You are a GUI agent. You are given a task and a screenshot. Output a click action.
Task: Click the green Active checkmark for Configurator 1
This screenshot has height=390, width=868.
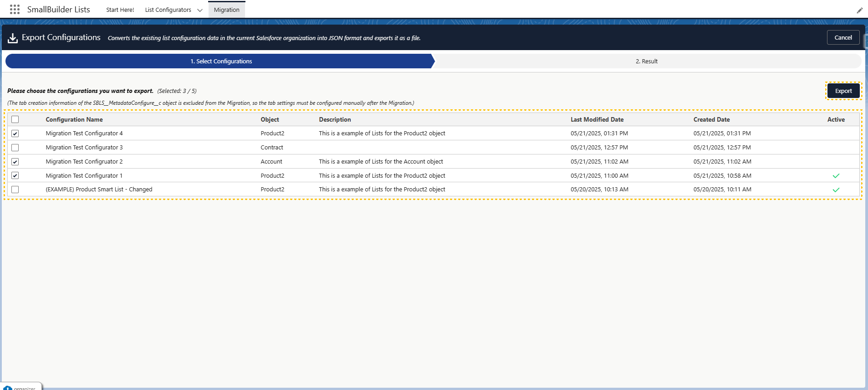(836, 176)
